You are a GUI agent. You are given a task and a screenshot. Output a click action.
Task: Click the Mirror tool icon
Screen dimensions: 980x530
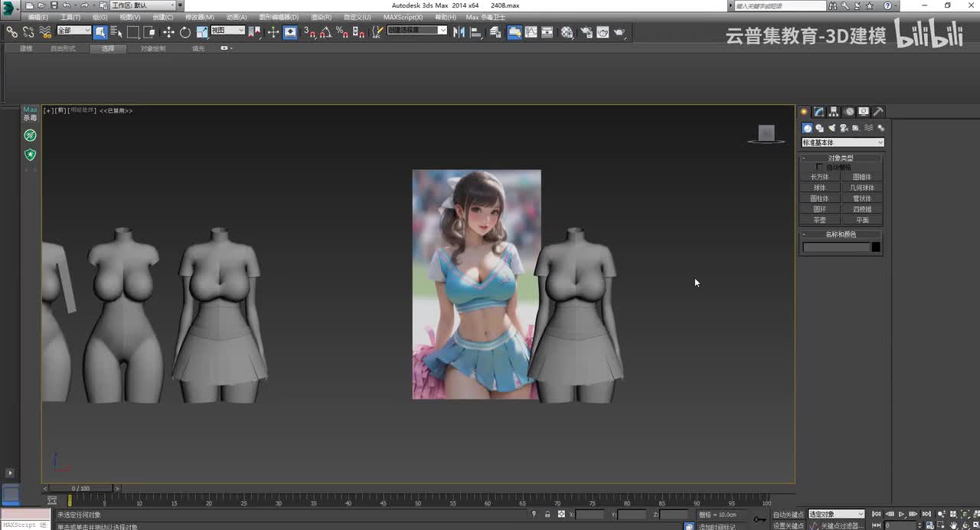click(459, 32)
